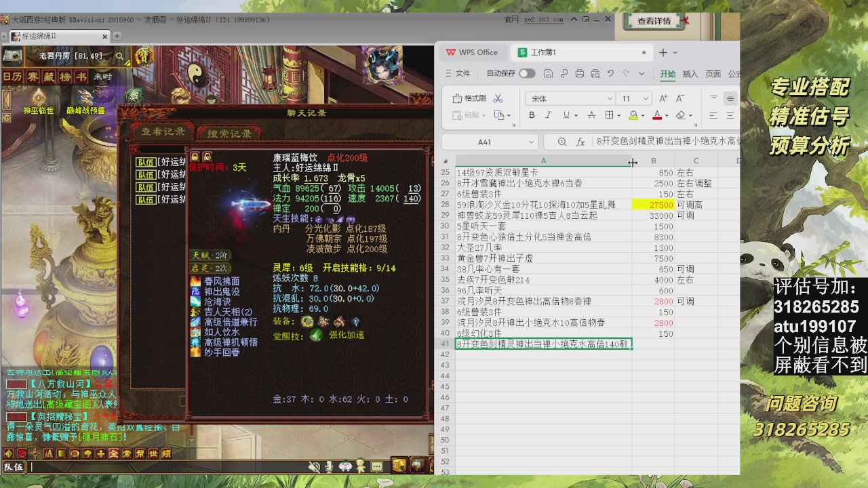Viewport: 868px width, 488px height.
Task: Click the speech bubble icon in game chat bar
Action: click(377, 466)
